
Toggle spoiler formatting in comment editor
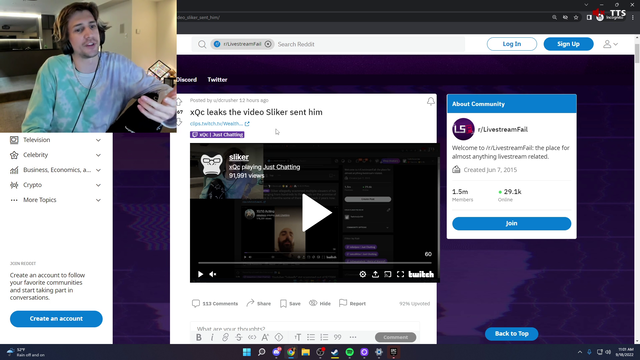pyautogui.click(x=279, y=337)
